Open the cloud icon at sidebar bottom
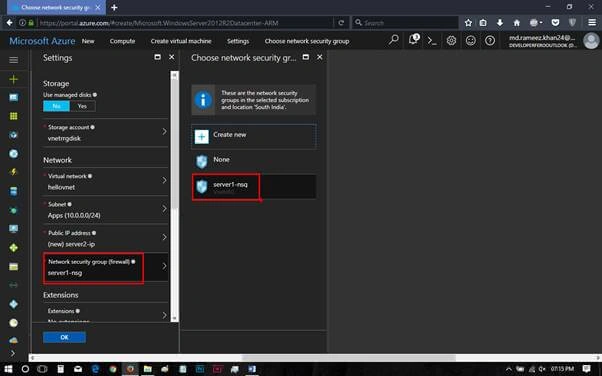The width and height of the screenshot is (602, 376). [x=13, y=340]
